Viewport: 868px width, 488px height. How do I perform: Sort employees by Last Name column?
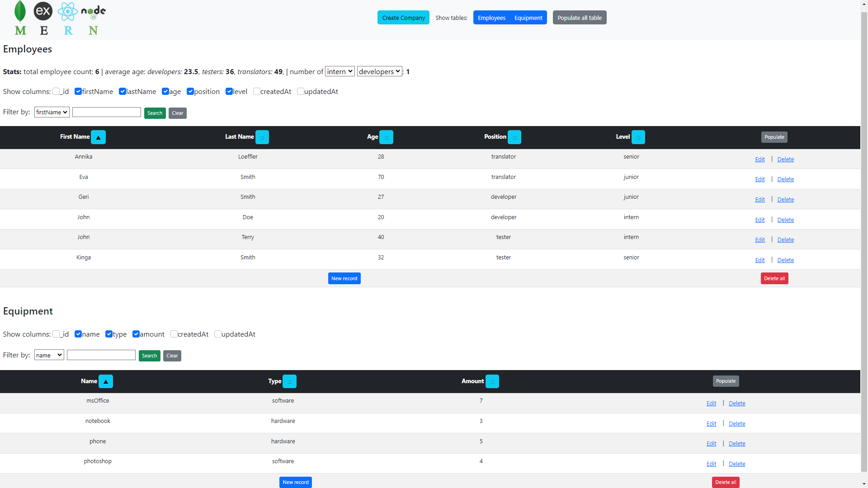(262, 137)
